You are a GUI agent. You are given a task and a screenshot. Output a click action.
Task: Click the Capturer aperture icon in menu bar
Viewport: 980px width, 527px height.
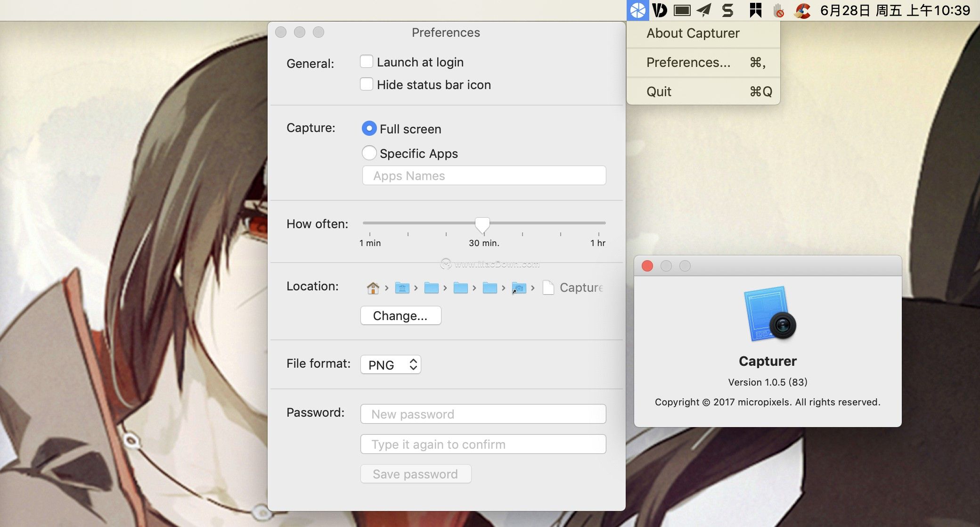(x=638, y=10)
